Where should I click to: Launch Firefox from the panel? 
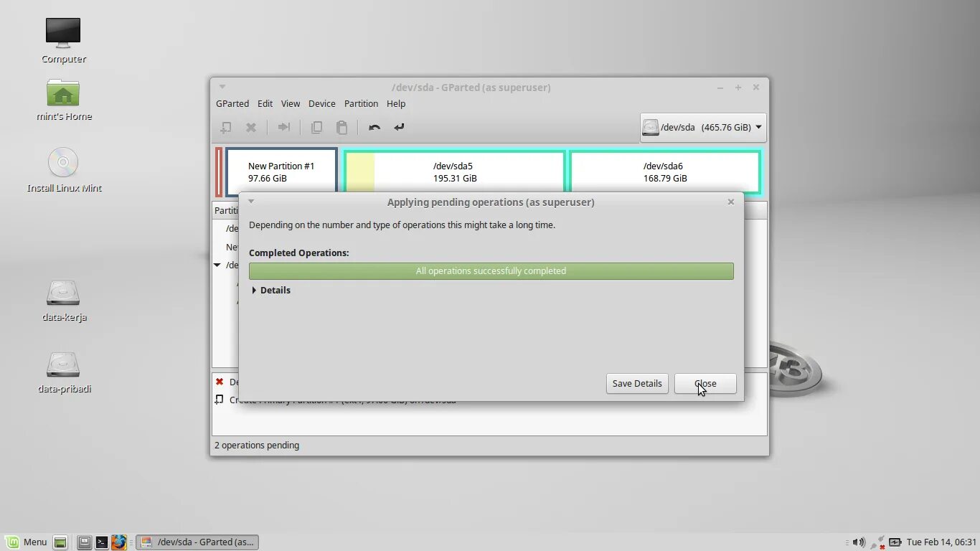click(119, 542)
